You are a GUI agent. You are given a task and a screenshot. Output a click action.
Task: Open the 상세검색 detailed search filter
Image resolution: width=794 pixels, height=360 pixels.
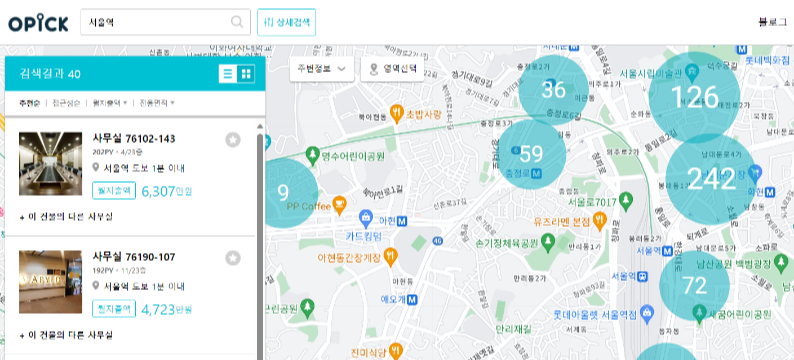point(287,22)
